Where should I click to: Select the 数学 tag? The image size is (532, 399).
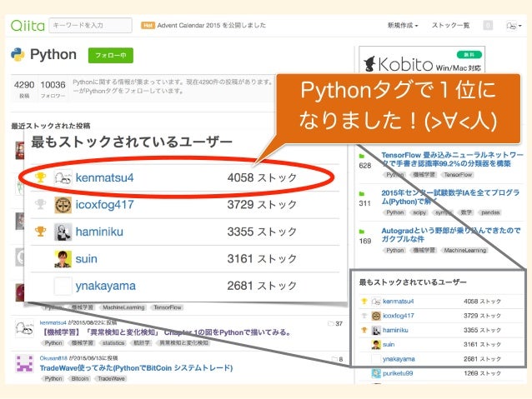(x=466, y=212)
